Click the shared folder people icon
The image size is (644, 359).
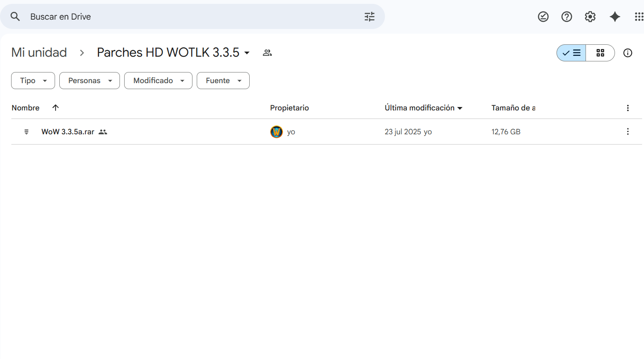click(x=267, y=53)
